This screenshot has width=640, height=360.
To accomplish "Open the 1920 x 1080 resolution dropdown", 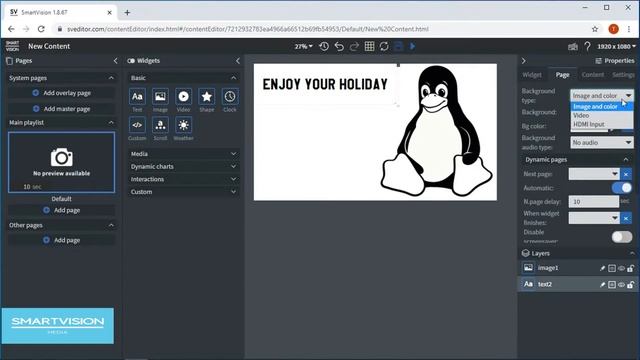I will coord(616,47).
